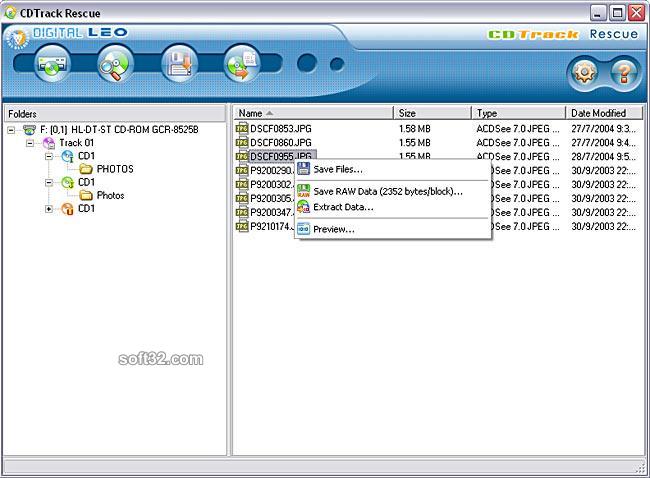Click the window resize grip
Image resolution: width=650 pixels, height=478 pixels.
click(x=640, y=468)
